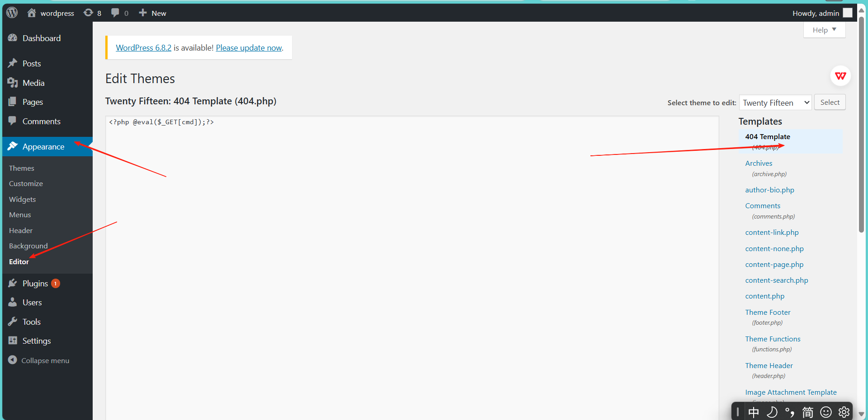868x420 pixels.
Task: Open the theme selection dropdown
Action: [x=775, y=103]
